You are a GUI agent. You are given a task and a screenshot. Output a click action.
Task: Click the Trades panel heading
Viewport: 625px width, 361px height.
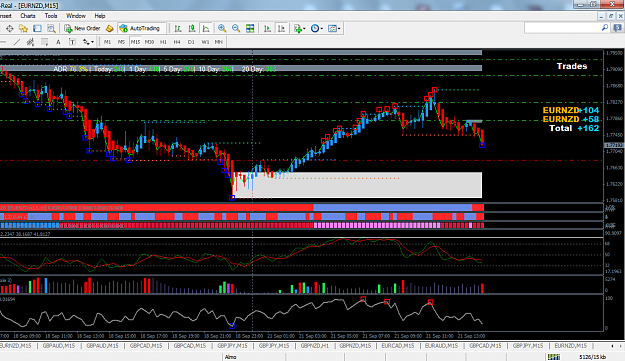pos(572,66)
